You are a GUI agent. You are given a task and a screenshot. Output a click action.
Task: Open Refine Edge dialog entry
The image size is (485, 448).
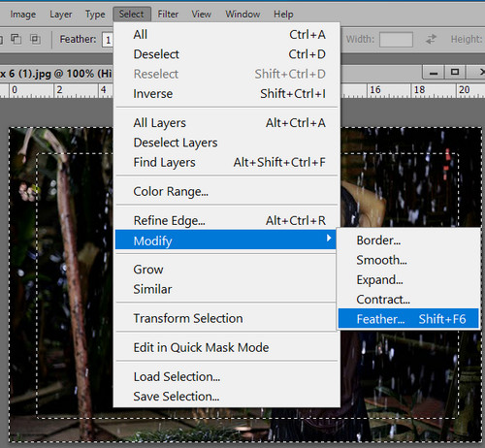[x=226, y=220]
